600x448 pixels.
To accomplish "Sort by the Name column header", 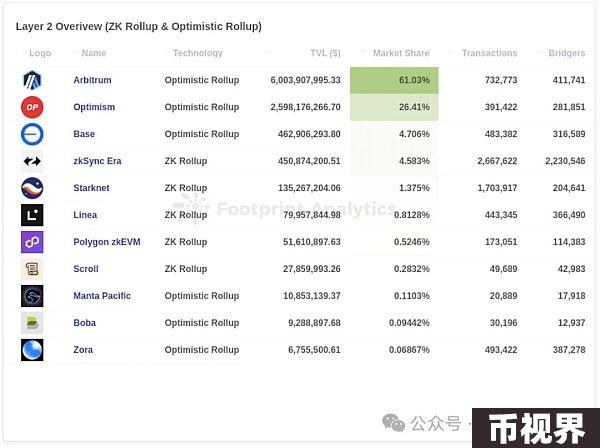I will (x=94, y=53).
